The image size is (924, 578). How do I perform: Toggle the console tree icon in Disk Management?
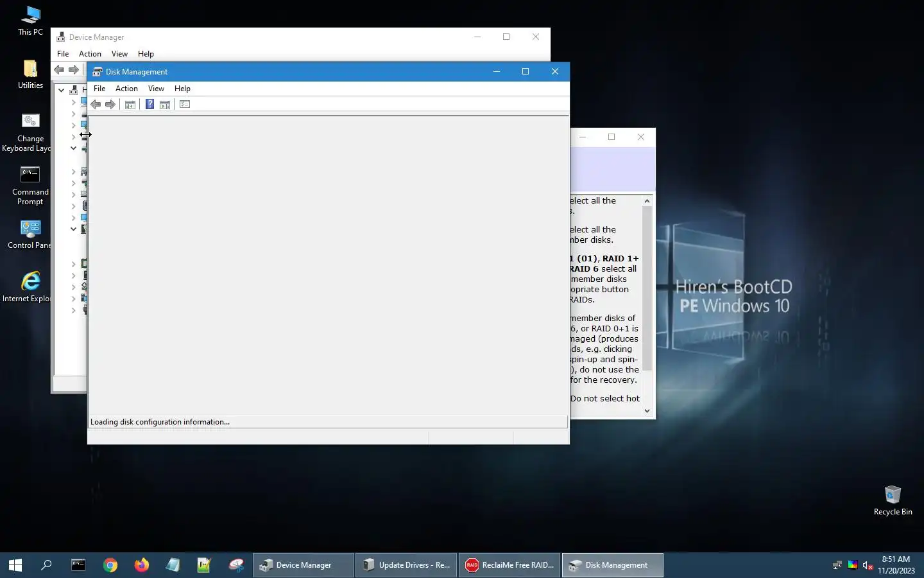pyautogui.click(x=130, y=105)
